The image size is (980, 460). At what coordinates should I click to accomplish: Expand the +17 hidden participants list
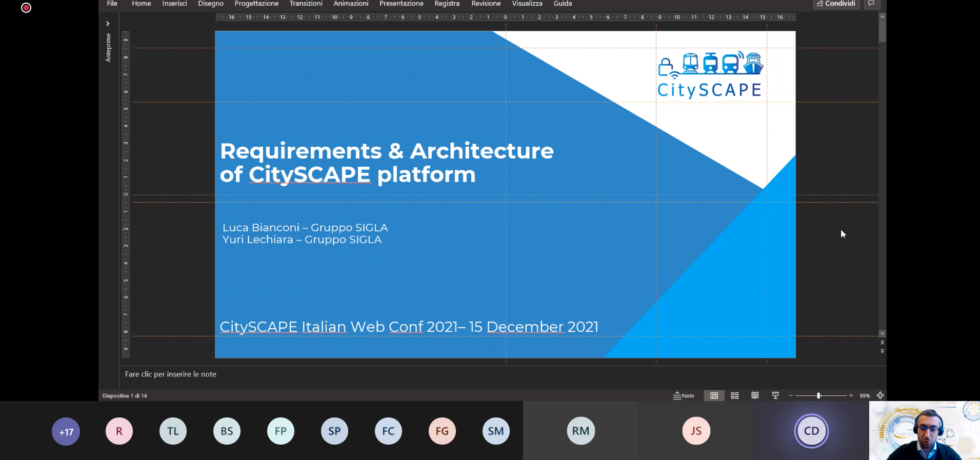[x=66, y=431]
